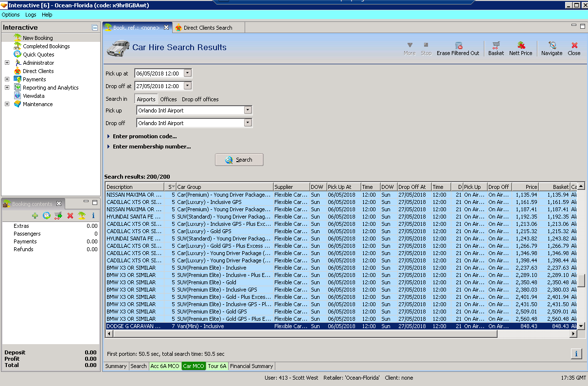This screenshot has width=588, height=386.
Task: Open the Navigate tool
Action: click(552, 48)
